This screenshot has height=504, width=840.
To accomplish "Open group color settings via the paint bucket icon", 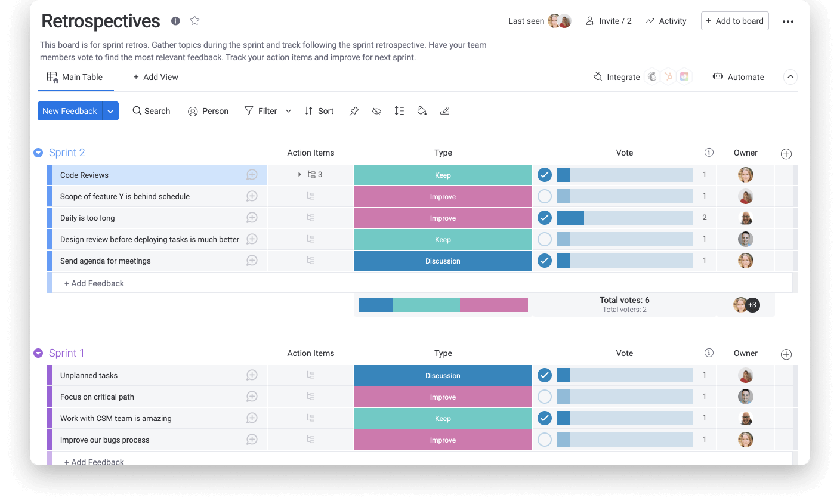I will click(422, 111).
